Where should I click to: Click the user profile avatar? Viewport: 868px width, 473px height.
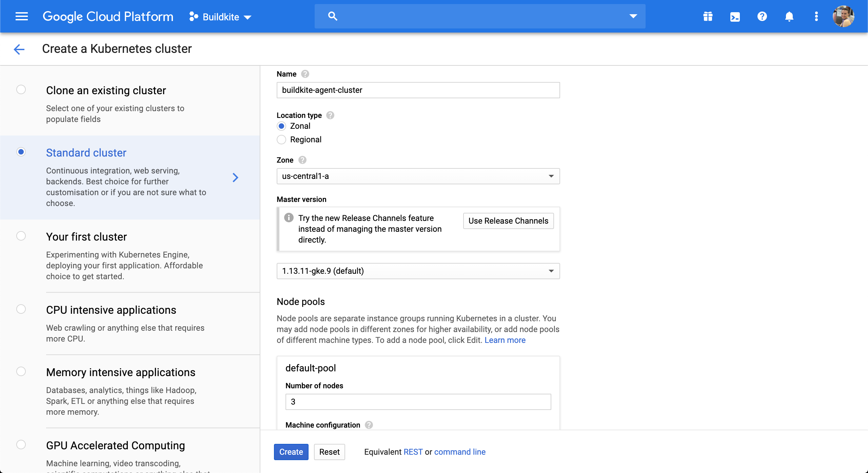843,16
